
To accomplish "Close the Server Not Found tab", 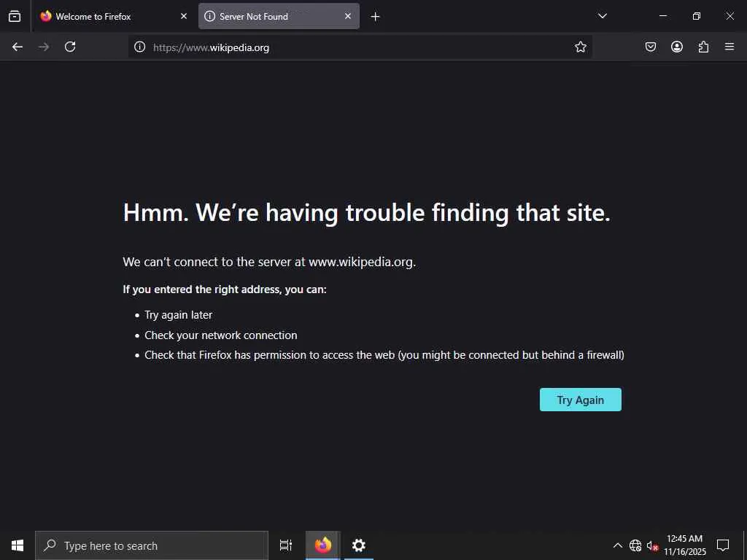I will tap(348, 16).
